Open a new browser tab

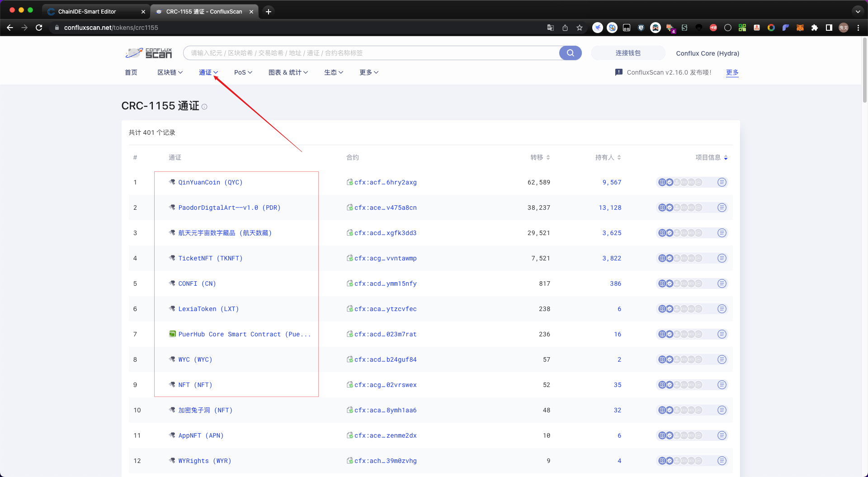coord(269,11)
